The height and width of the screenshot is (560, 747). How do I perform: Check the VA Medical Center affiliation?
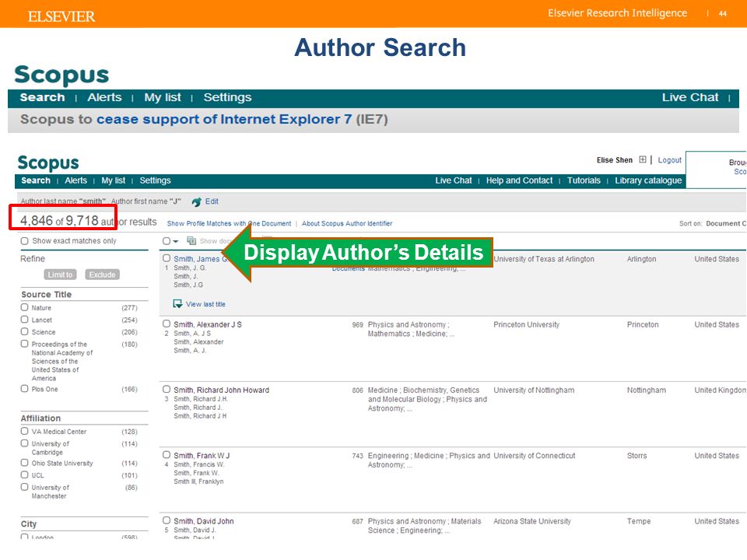pos(25,431)
